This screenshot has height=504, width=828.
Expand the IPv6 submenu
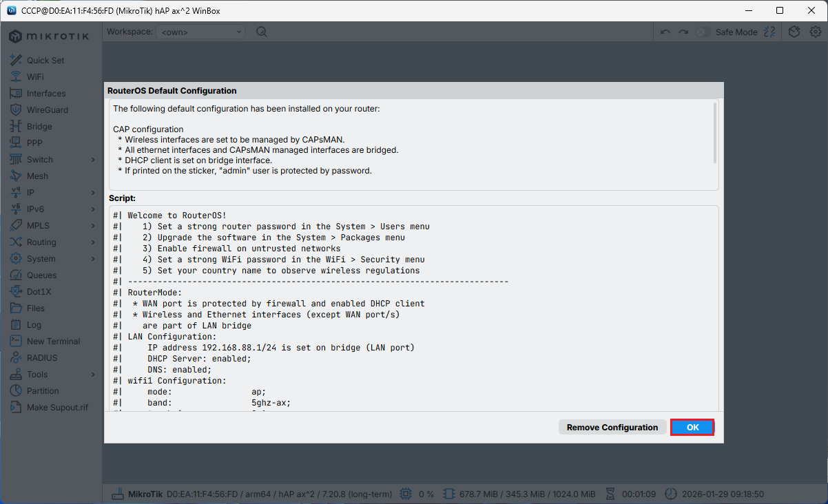tap(93, 209)
